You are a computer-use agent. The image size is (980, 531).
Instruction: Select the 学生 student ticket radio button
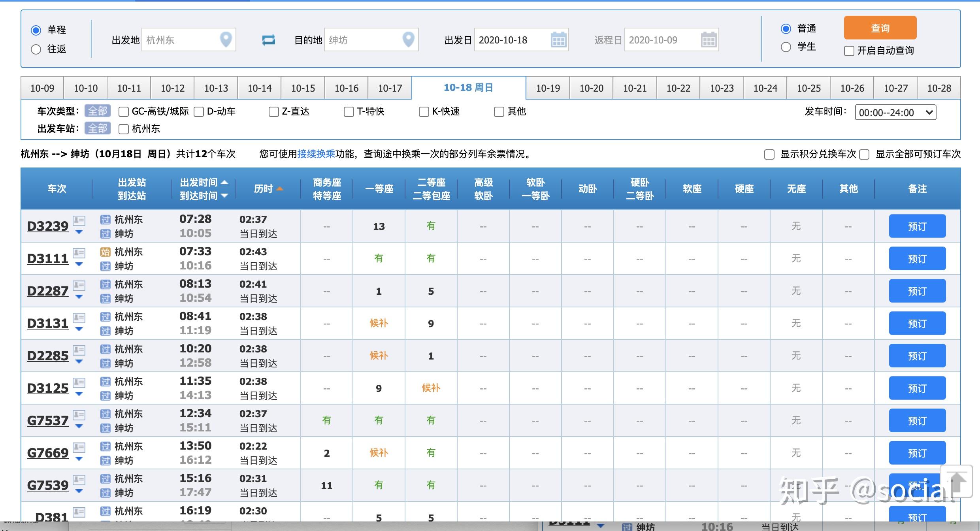click(x=786, y=47)
